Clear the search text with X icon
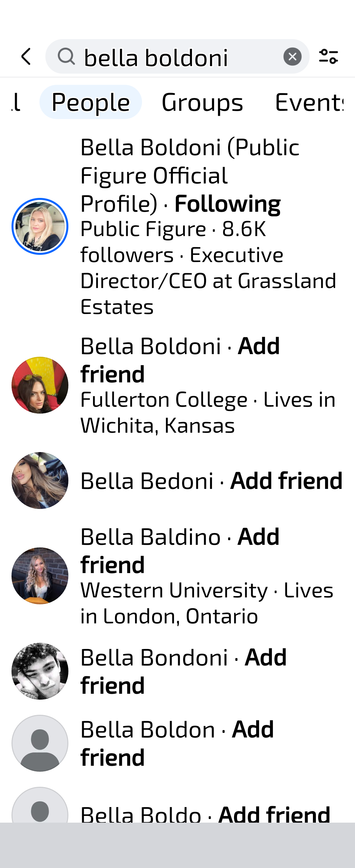 click(x=292, y=56)
